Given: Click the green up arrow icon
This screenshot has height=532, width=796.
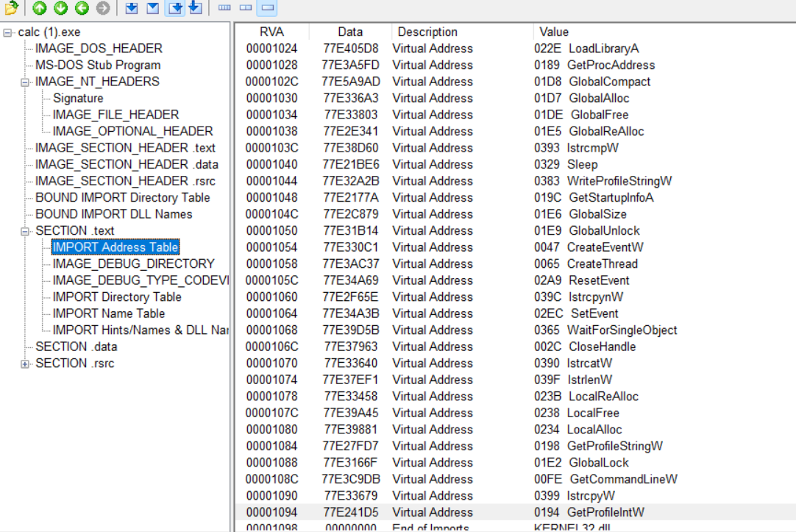Looking at the screenshot, I should [40, 7].
